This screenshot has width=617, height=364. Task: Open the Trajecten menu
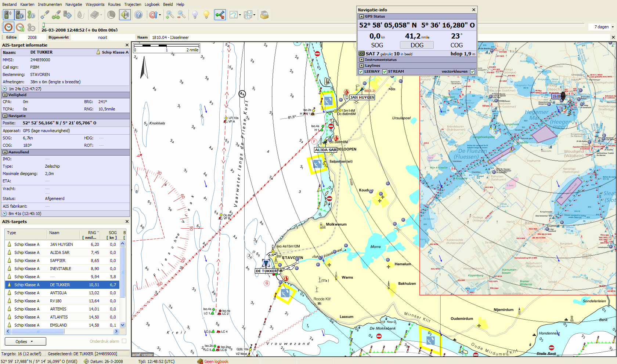(x=133, y=4)
